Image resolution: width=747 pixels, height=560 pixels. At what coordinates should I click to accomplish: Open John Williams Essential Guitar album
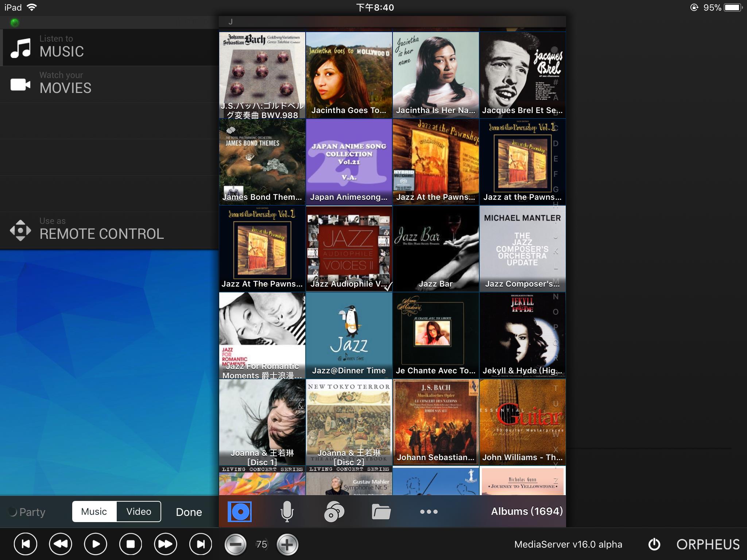pyautogui.click(x=523, y=422)
